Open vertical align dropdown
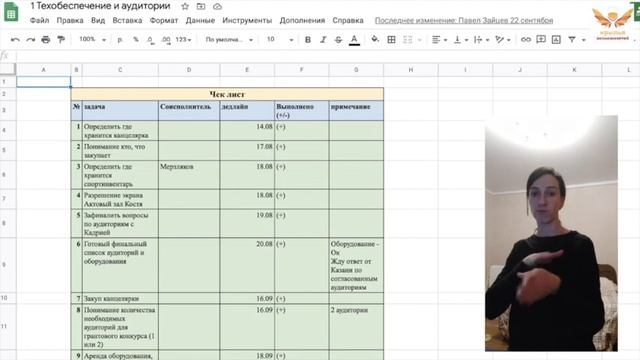The image size is (640, 360). tap(461, 40)
